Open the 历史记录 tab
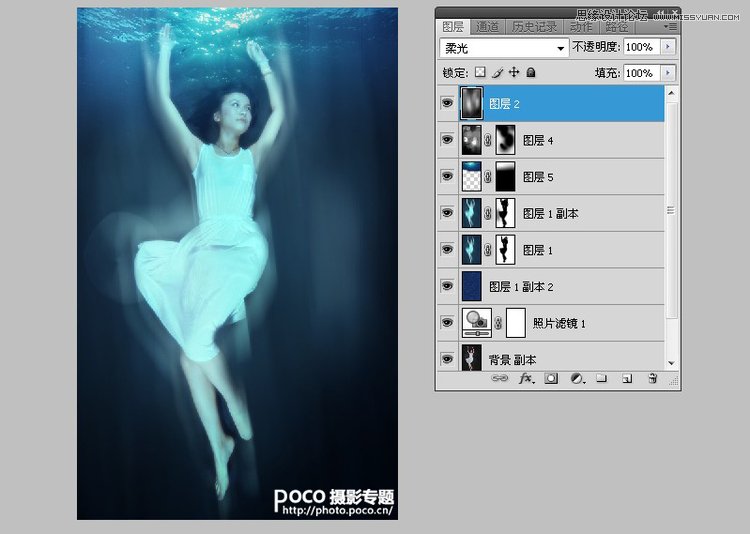 pyautogui.click(x=534, y=27)
